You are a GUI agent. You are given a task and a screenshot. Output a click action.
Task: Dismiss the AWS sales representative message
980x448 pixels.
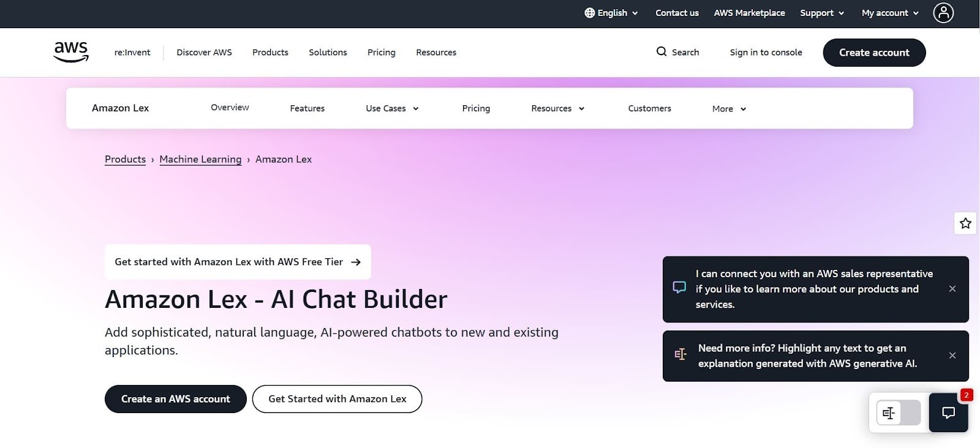pos(952,288)
